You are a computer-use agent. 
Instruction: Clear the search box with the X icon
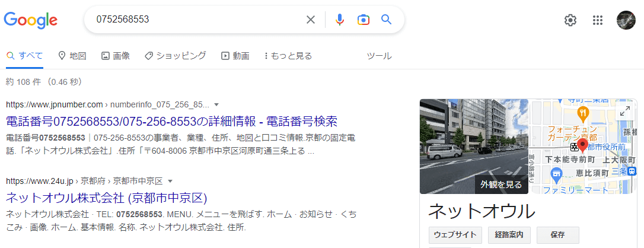point(311,20)
